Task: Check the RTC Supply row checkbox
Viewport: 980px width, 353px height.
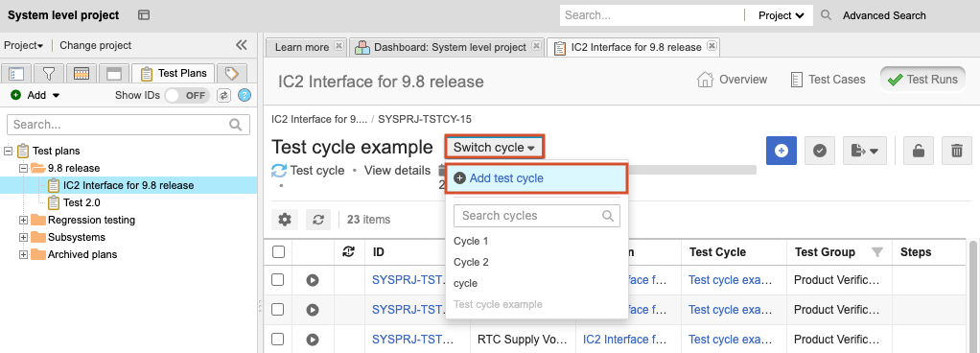Action: 277,340
